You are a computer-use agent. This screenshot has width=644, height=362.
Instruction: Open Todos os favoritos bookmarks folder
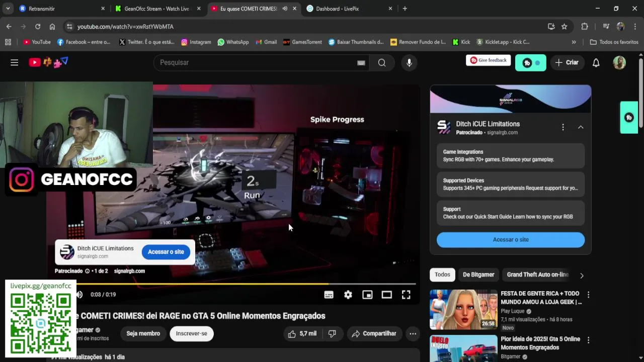614,42
